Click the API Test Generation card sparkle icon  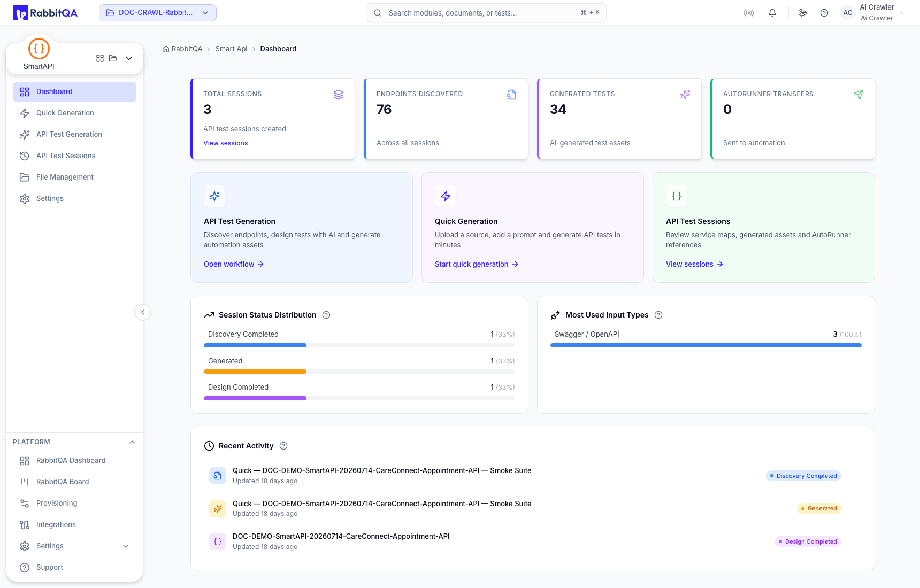[214, 196]
